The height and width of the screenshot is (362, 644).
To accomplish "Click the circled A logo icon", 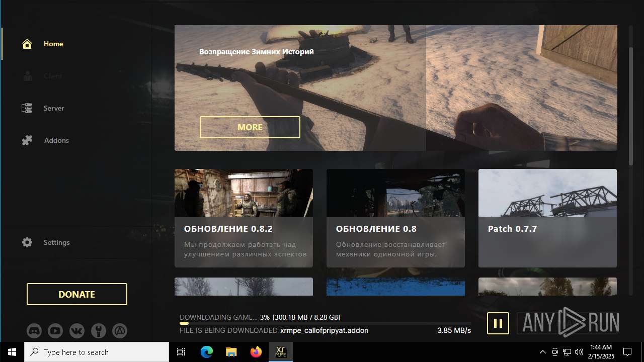I will pos(119,331).
